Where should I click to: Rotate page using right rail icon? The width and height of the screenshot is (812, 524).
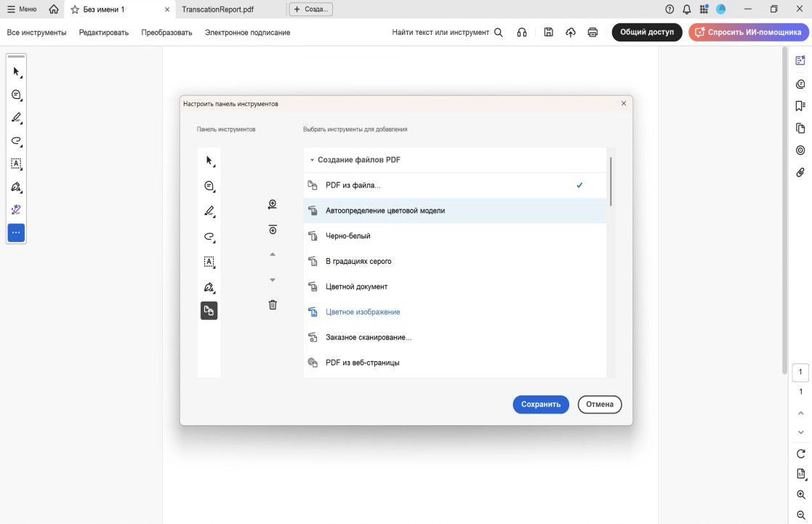[800, 454]
